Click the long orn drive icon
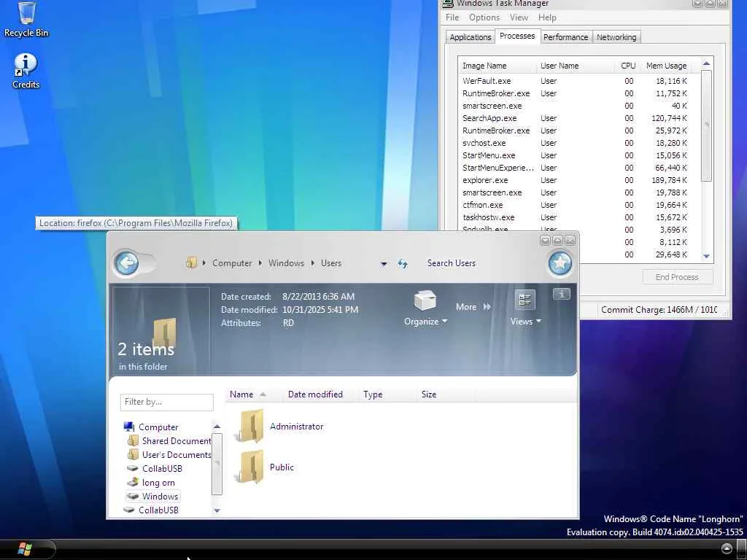Image resolution: width=747 pixels, height=560 pixels. tap(133, 482)
